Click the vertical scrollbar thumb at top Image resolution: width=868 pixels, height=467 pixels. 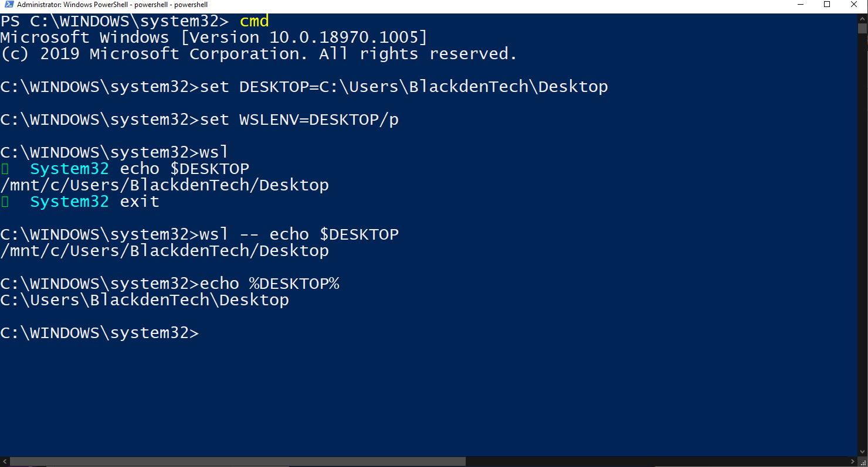click(862, 28)
